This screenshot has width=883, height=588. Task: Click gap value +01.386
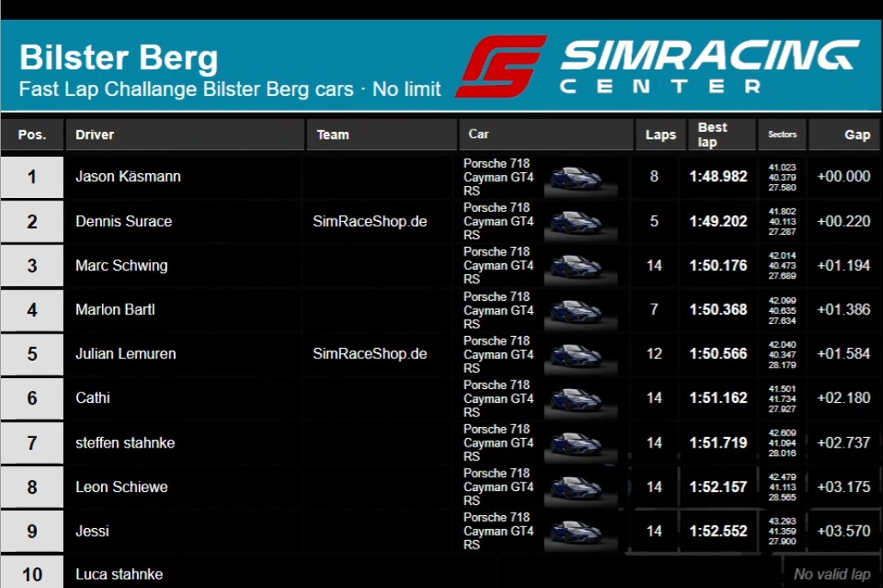[844, 309]
